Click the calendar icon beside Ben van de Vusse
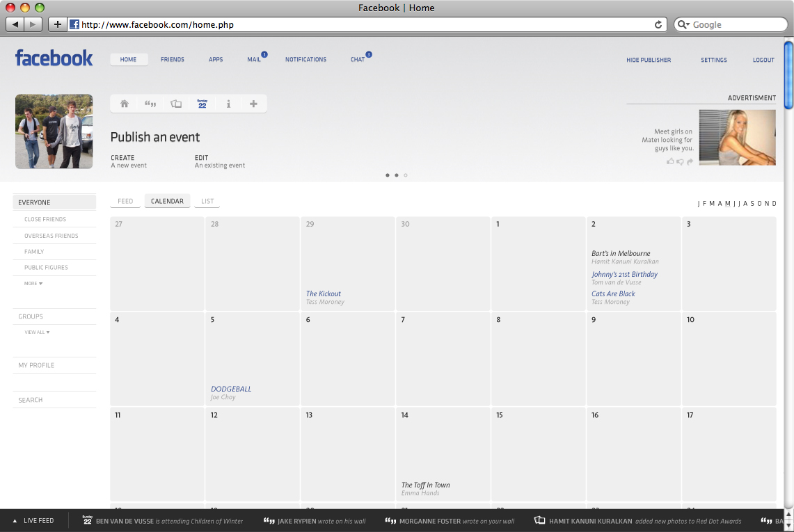This screenshot has width=794, height=532. pos(87,520)
